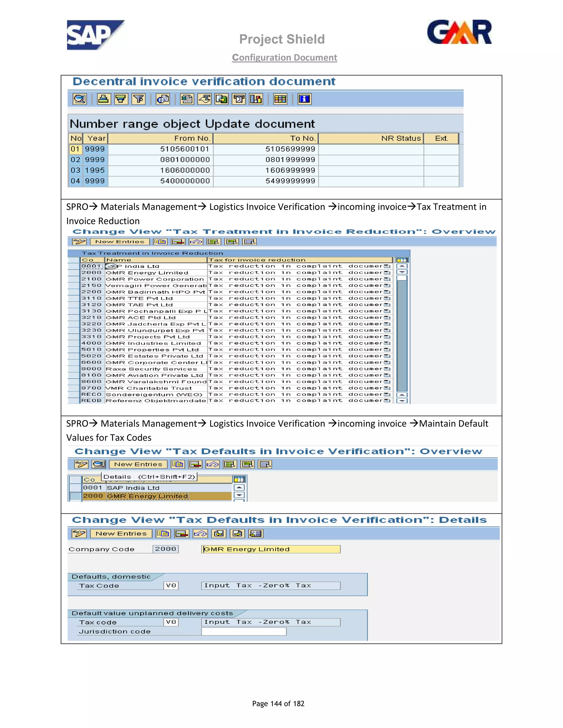The image size is (563, 728).
Task: Click the ABC analysis icon with hourglass
Action: 239,99
